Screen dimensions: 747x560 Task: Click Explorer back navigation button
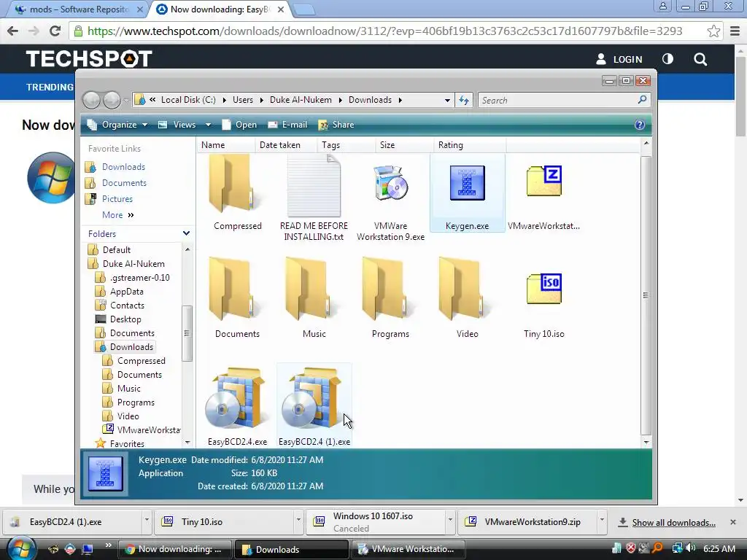(92, 100)
